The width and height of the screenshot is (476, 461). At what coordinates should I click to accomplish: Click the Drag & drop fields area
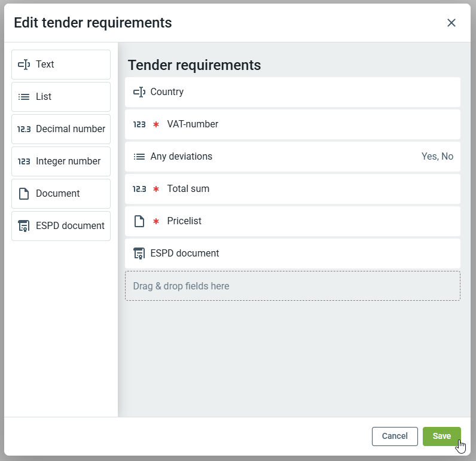pyautogui.click(x=292, y=286)
